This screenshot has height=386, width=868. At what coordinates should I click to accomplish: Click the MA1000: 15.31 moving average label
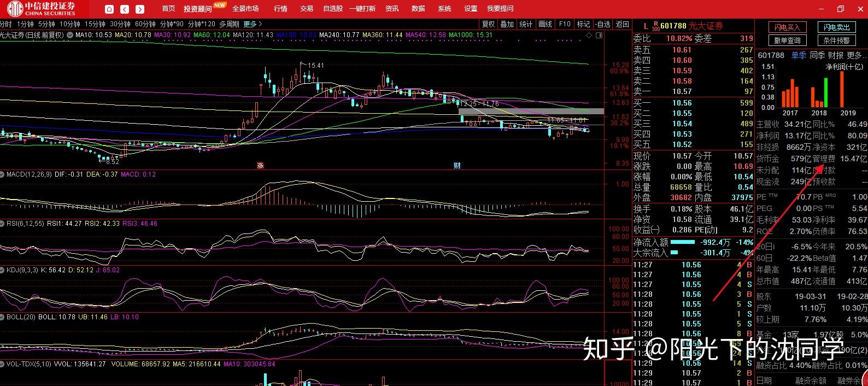471,35
